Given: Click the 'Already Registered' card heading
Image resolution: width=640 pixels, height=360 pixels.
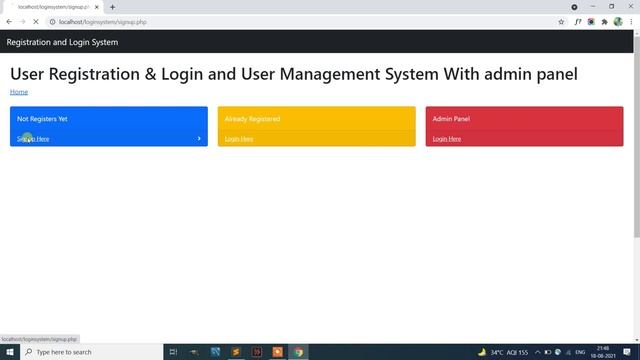Looking at the screenshot, I should click(x=252, y=119).
